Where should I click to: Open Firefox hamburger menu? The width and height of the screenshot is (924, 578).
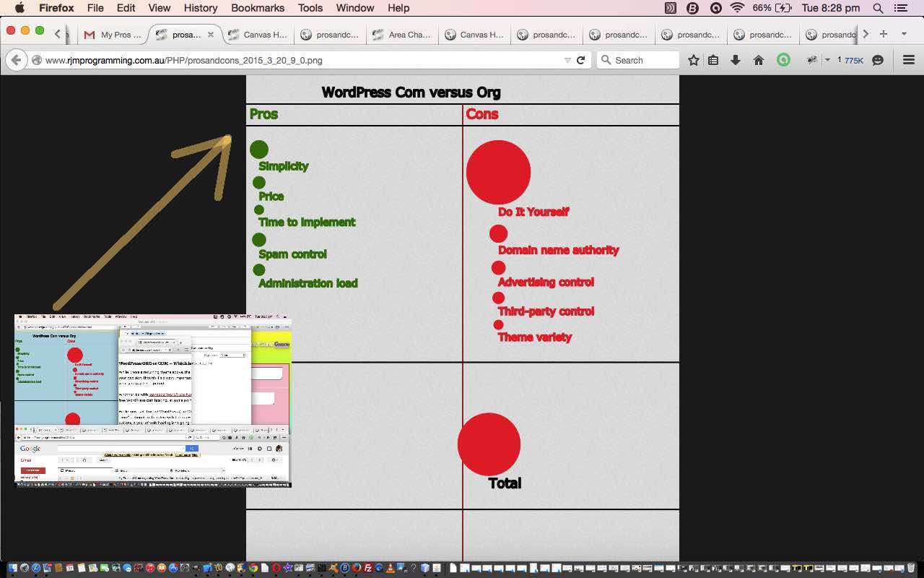(x=909, y=60)
